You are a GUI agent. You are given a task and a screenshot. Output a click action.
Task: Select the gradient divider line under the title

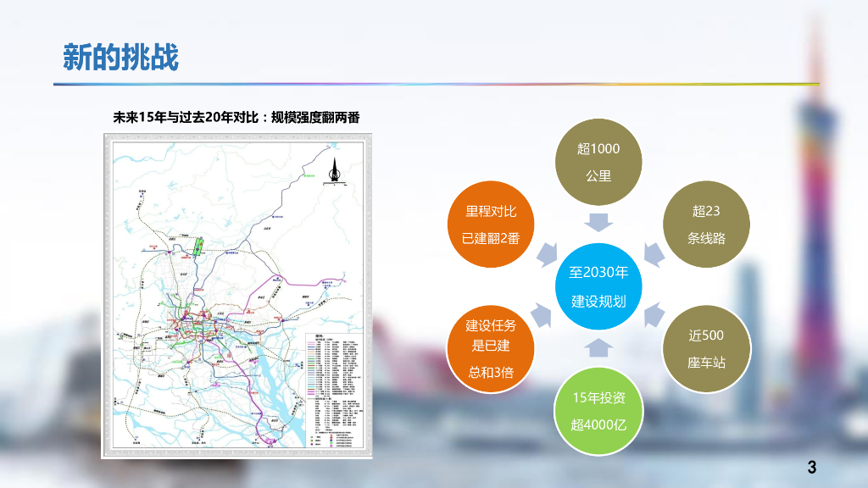436,84
